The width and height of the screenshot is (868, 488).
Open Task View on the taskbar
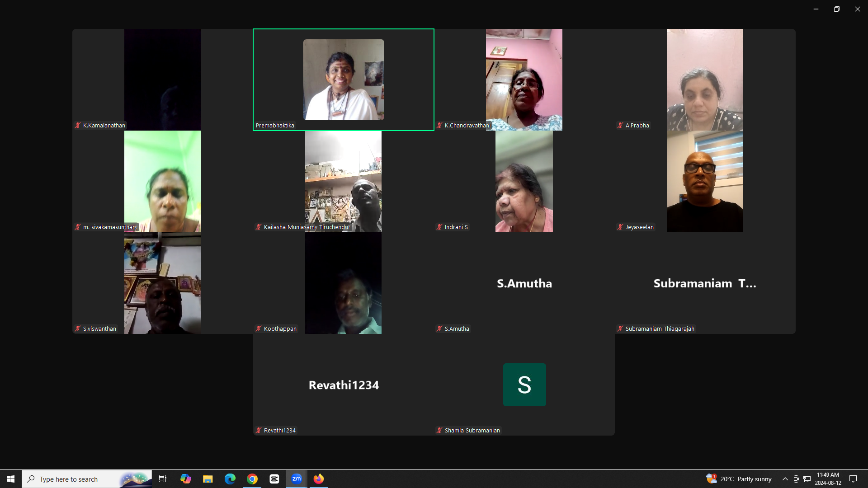163,479
